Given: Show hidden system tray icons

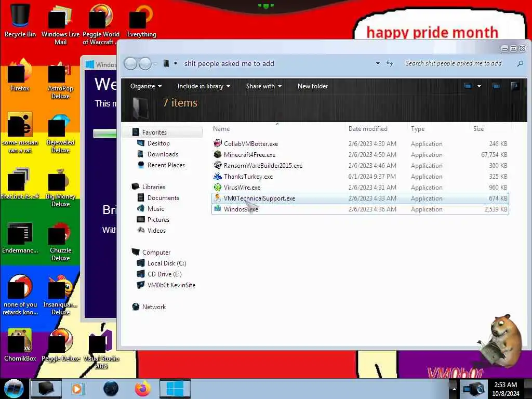Looking at the screenshot, I should [x=454, y=389].
